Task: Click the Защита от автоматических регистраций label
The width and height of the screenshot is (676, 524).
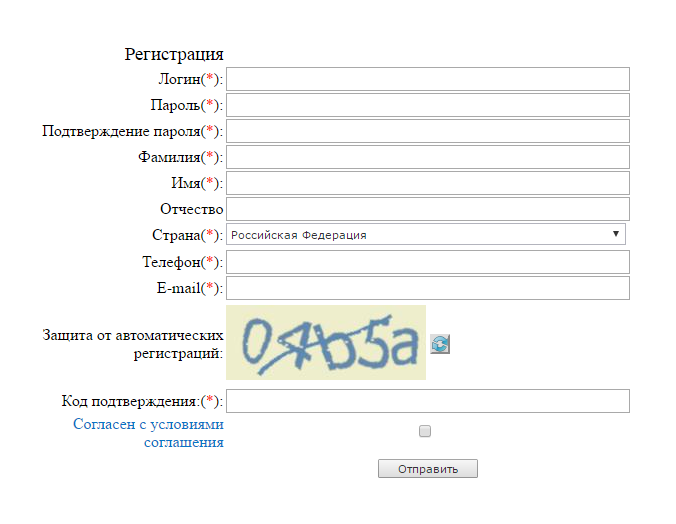Action: (133, 345)
